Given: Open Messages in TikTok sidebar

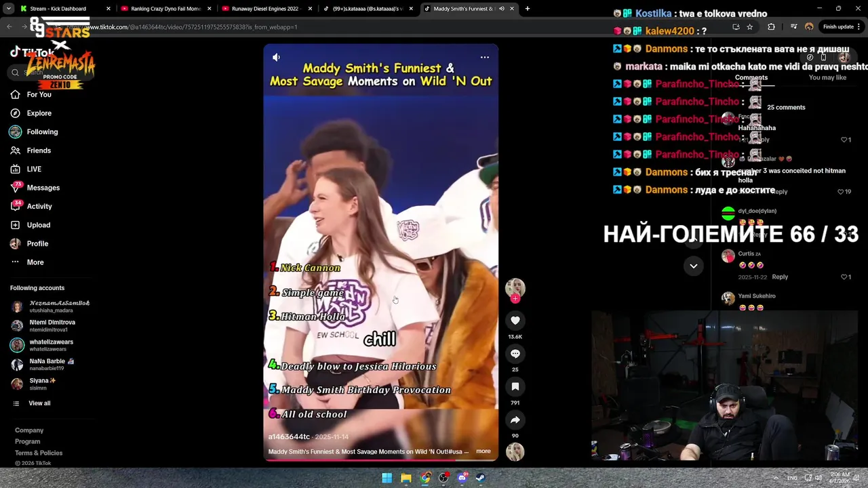Looking at the screenshot, I should coord(35,188).
